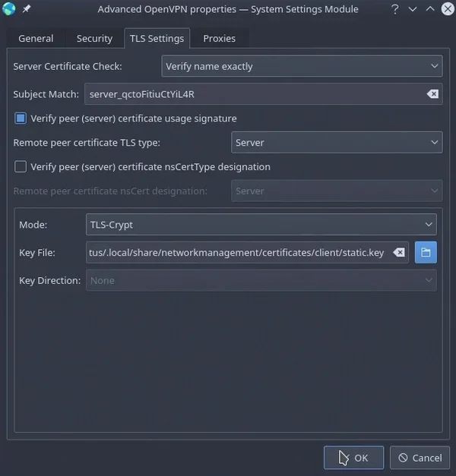
Task: Switch to the Security tab
Action: coord(94,39)
